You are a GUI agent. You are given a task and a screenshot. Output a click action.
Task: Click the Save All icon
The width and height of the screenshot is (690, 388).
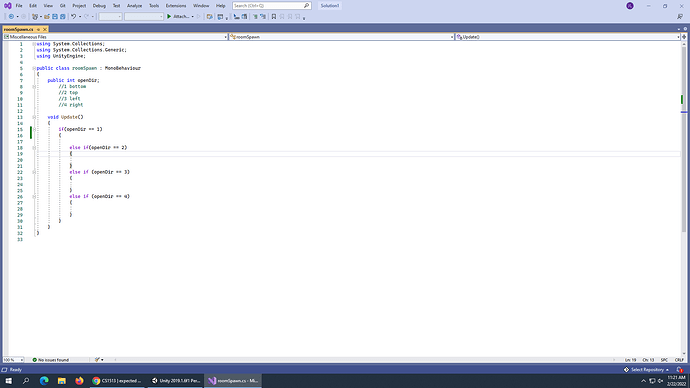tap(63, 17)
